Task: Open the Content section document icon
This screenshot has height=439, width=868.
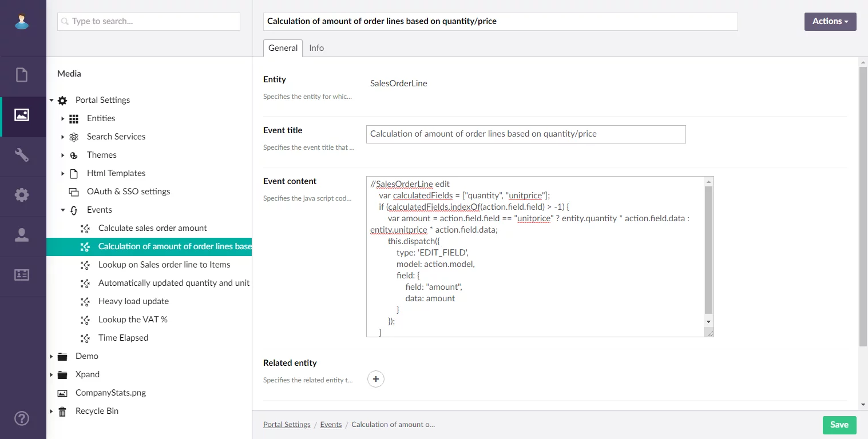Action: point(22,75)
